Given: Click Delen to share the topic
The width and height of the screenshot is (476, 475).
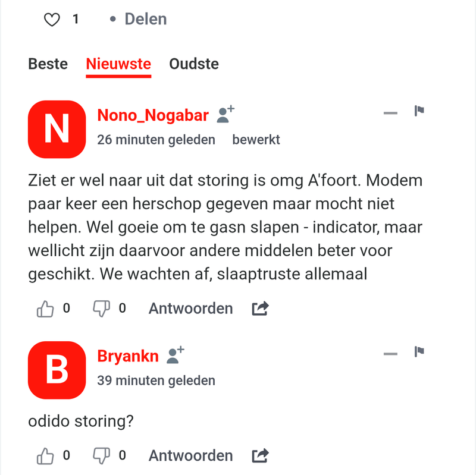Looking at the screenshot, I should tap(145, 18).
